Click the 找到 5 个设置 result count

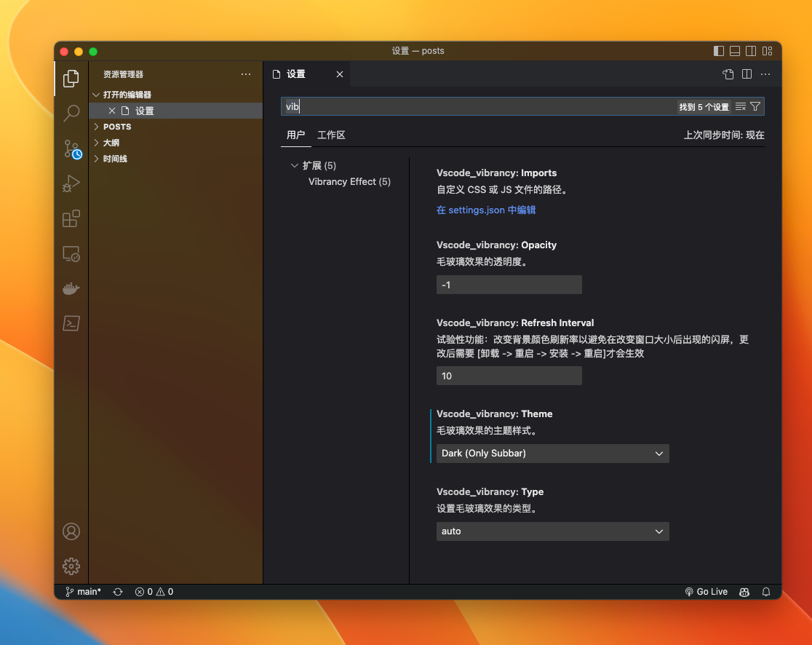coord(704,107)
